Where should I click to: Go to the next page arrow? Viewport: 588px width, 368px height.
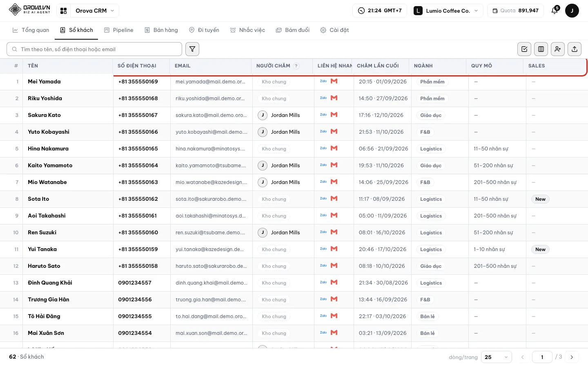tap(572, 357)
